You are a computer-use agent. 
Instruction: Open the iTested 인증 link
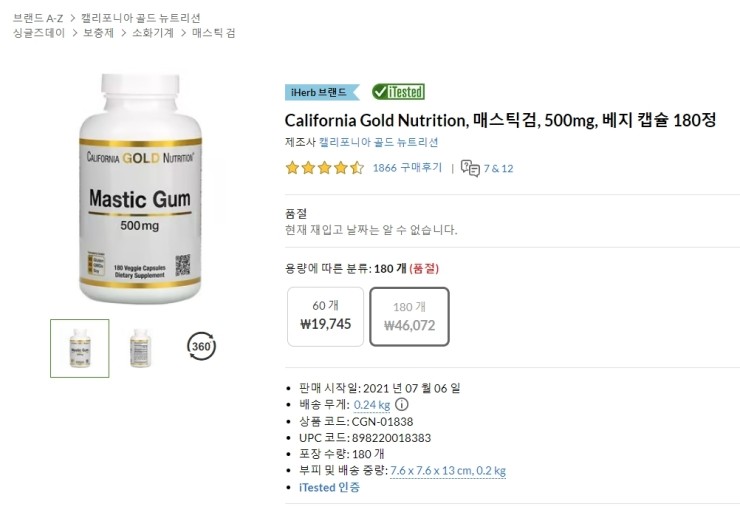329,487
